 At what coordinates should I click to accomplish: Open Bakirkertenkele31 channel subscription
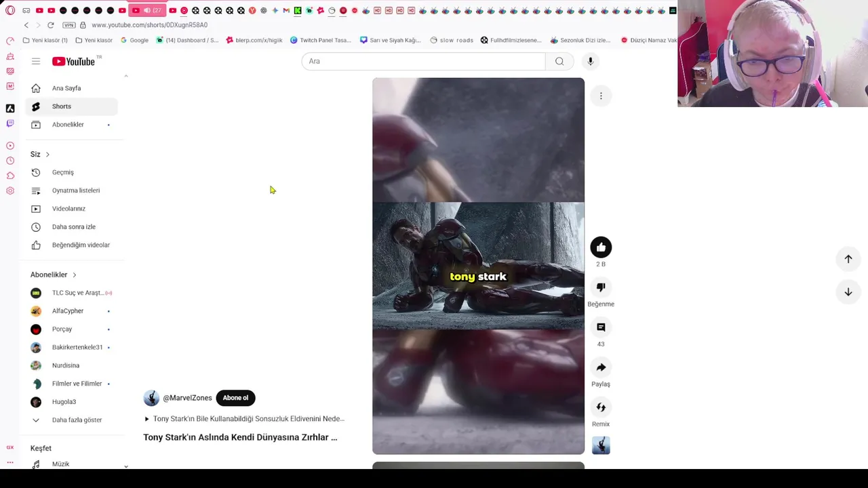71,347
